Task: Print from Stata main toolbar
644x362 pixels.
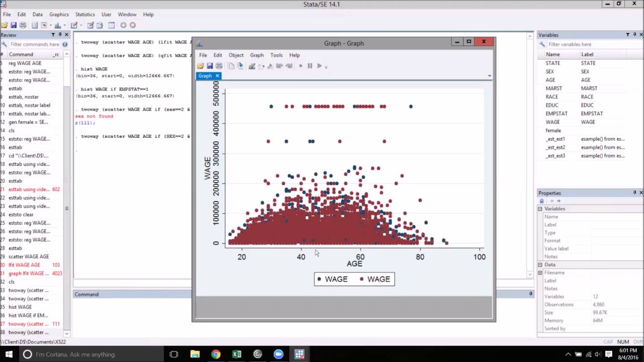Action: [x=23, y=25]
